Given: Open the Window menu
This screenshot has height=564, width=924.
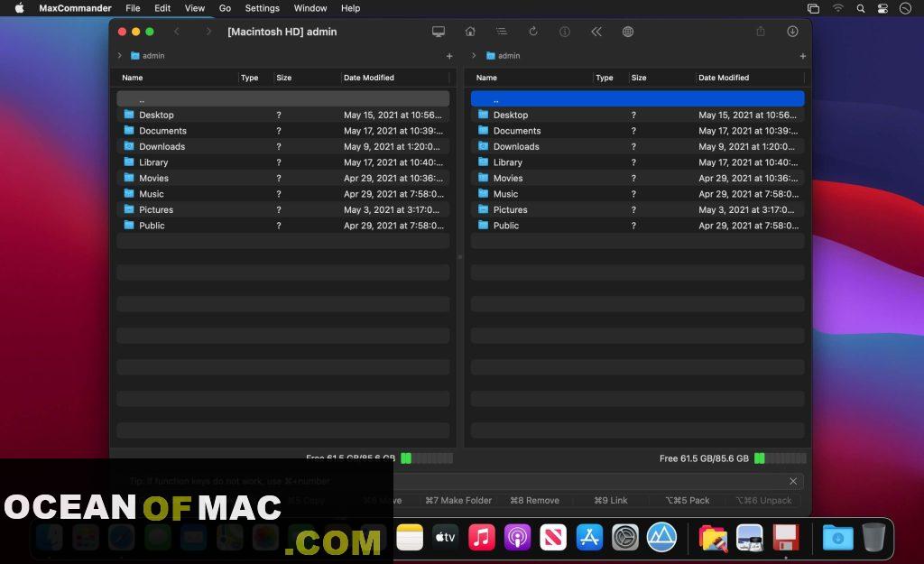Looking at the screenshot, I should point(310,8).
